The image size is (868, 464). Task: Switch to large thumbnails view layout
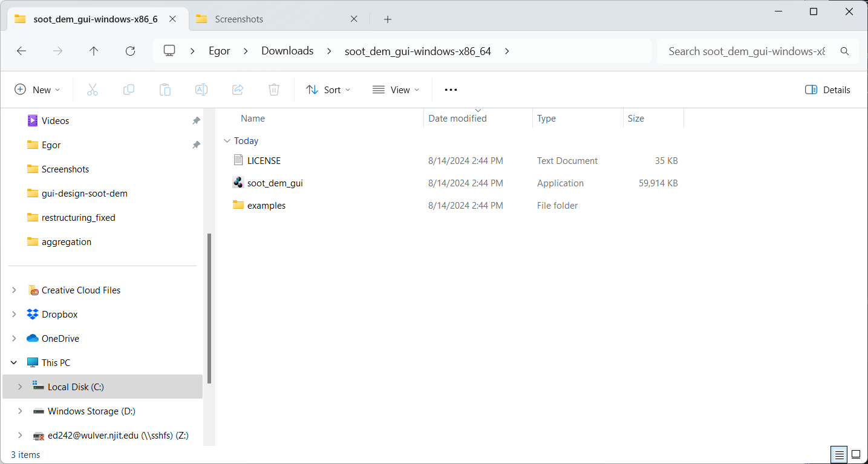[856, 454]
